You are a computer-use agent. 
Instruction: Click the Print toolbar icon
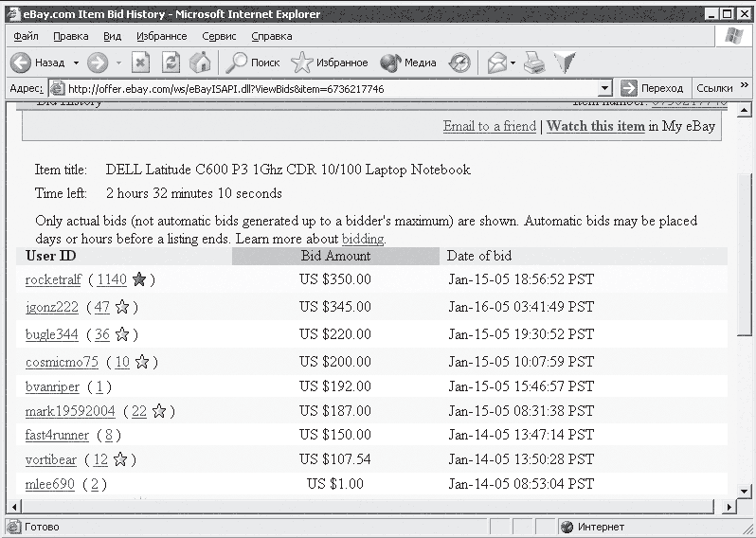(x=535, y=63)
